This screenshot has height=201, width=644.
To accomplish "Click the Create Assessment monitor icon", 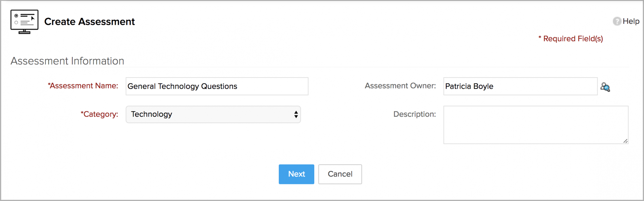I will (x=24, y=22).
